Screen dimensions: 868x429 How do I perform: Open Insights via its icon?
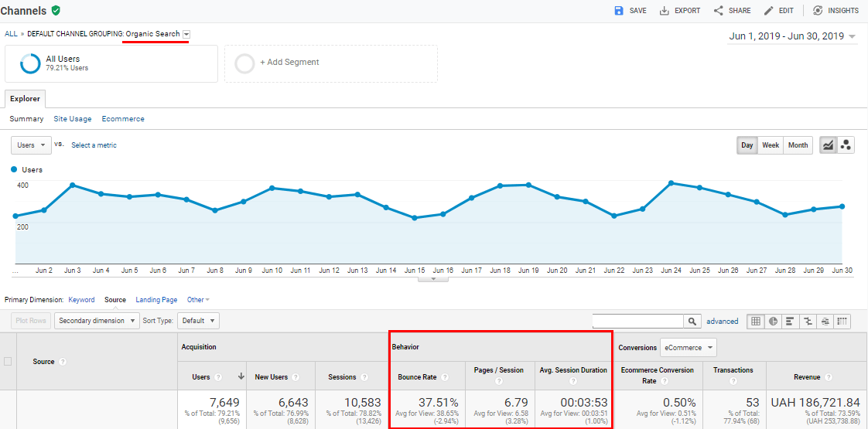(818, 11)
